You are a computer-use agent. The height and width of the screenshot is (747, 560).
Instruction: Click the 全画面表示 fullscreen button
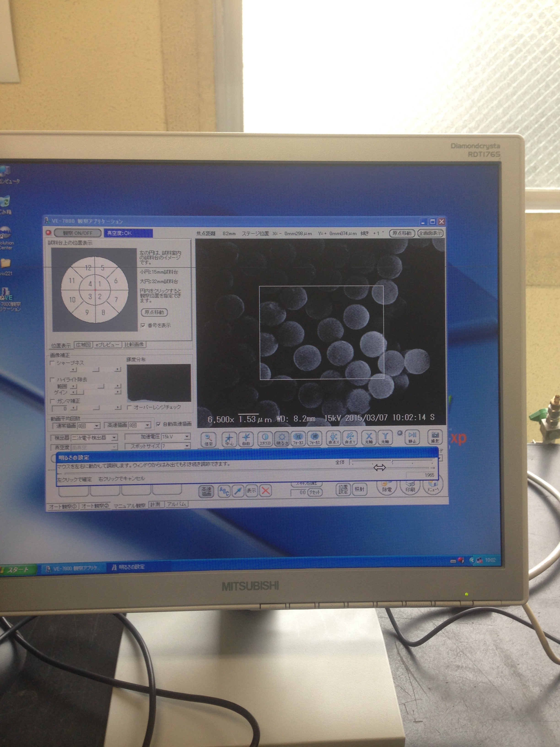(x=430, y=233)
